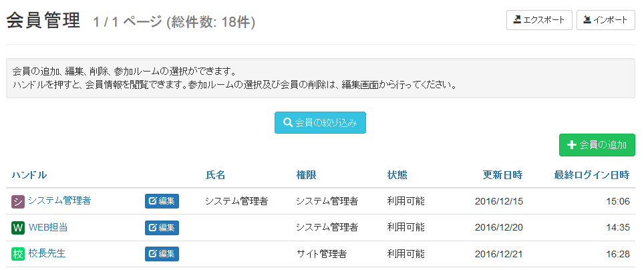Click the purple シ avatar icon
644x270 pixels.
[x=18, y=201]
